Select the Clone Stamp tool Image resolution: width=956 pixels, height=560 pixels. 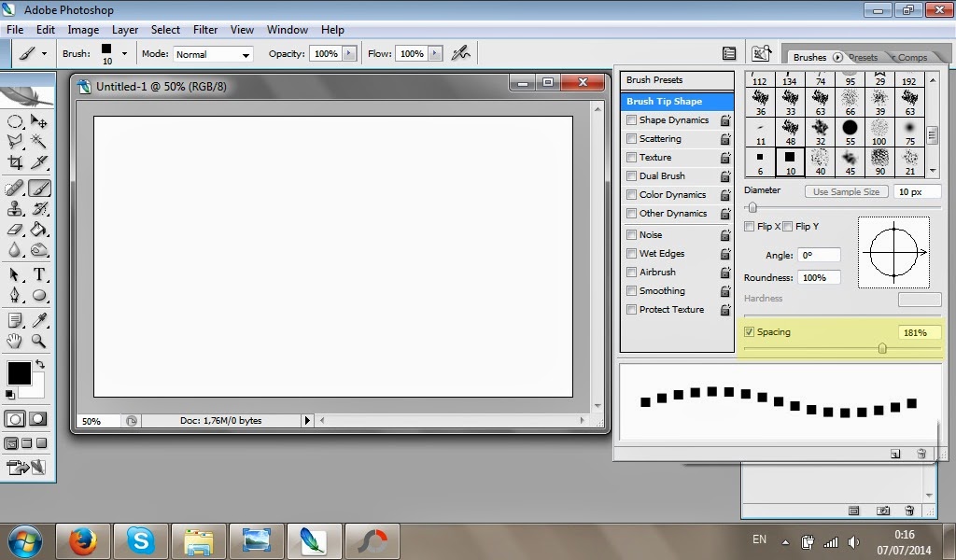click(15, 209)
